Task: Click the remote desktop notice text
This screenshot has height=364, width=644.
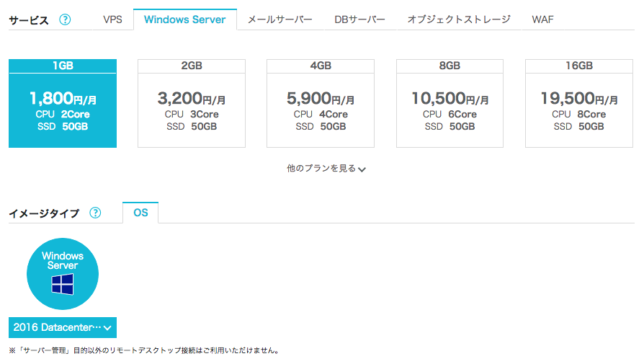Action: 144,350
